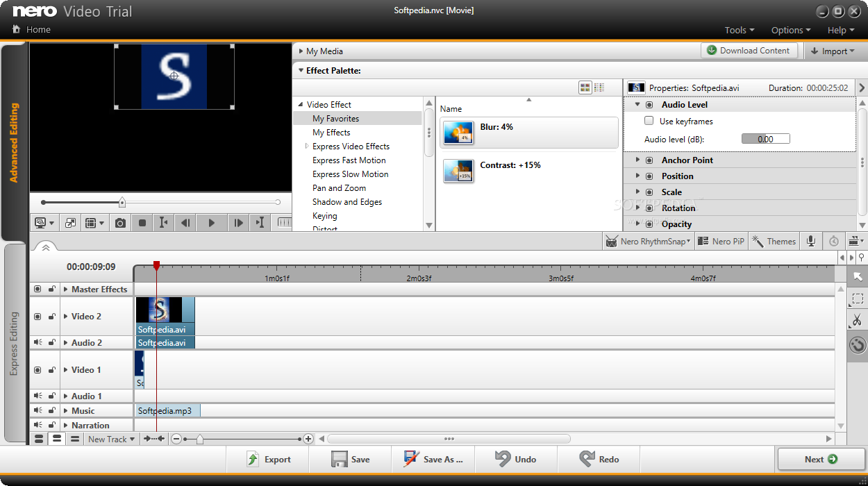
Task: Switch effects list to thumbnail view
Action: [x=585, y=87]
